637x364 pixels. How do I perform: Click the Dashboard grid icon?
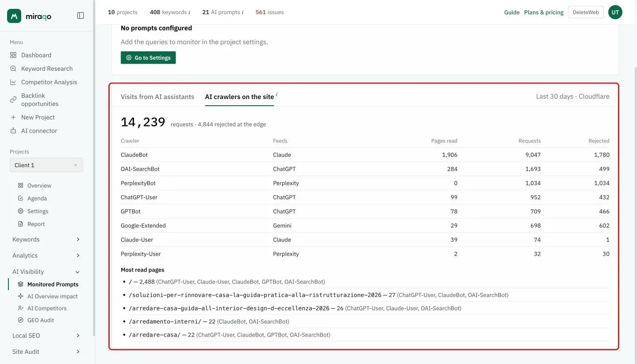[13, 55]
